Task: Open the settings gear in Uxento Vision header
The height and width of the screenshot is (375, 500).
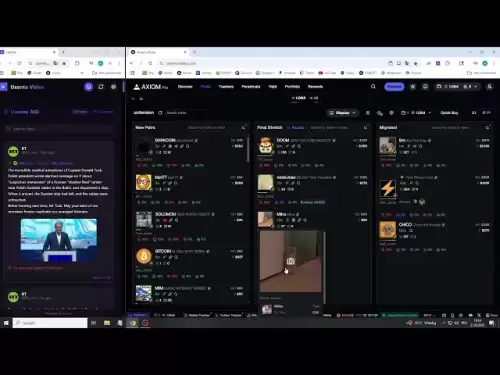Action: (113, 87)
